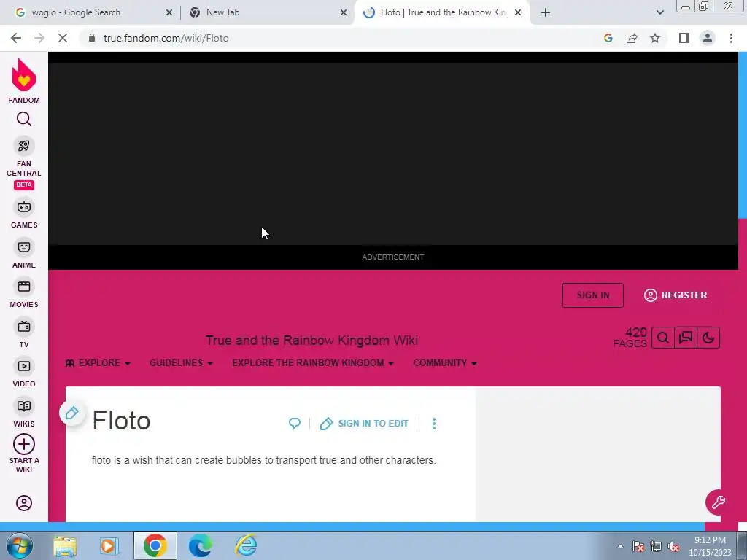Search this wiki using header magnifier

pyautogui.click(x=662, y=338)
